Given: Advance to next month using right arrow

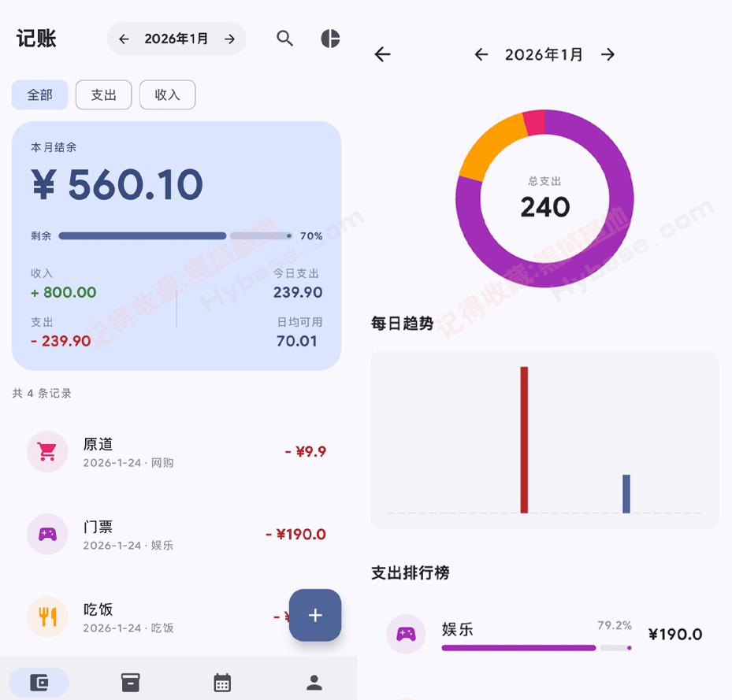Looking at the screenshot, I should (229, 38).
